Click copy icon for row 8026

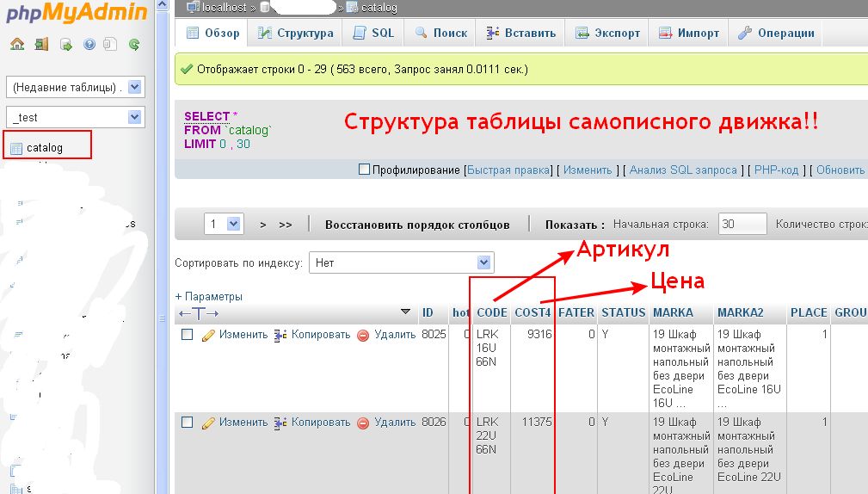coord(280,423)
